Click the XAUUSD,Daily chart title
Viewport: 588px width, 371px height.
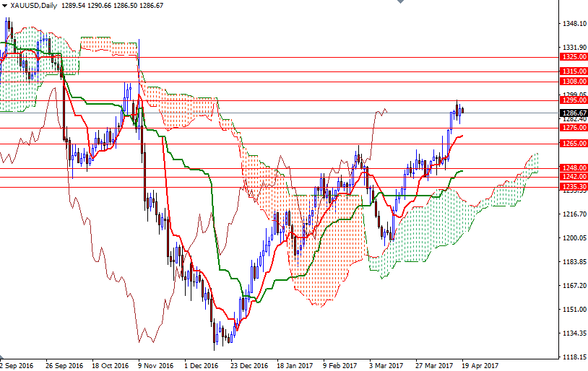pyautogui.click(x=33, y=5)
